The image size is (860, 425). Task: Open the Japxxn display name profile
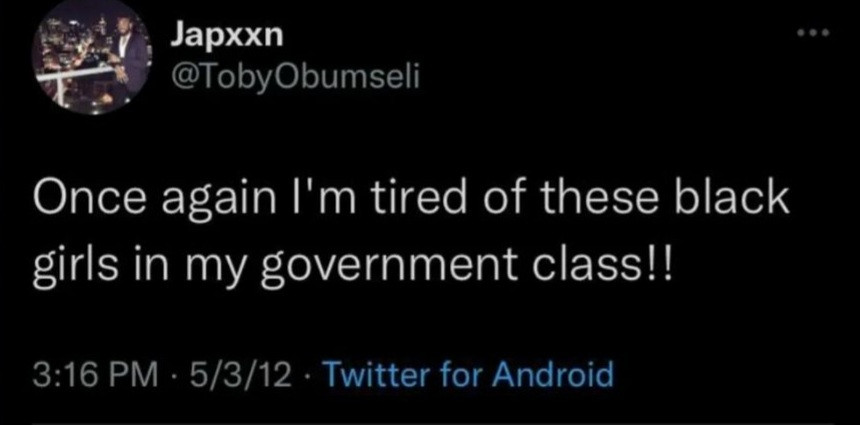tap(226, 36)
